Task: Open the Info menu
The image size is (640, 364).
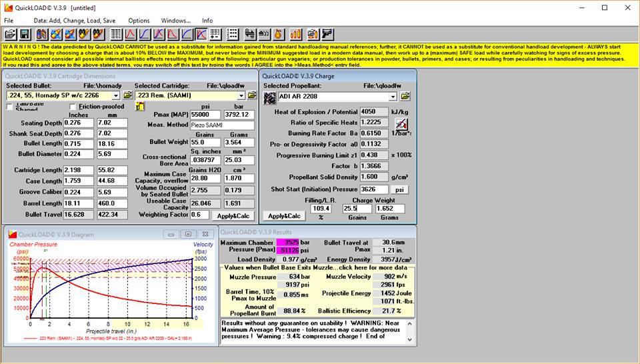Action: coord(207,21)
